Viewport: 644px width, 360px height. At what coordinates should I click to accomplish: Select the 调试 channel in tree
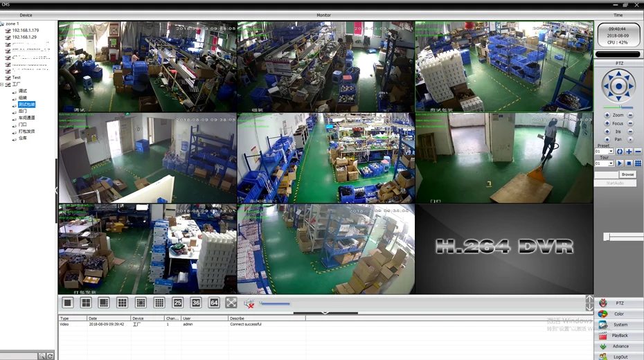(23, 91)
